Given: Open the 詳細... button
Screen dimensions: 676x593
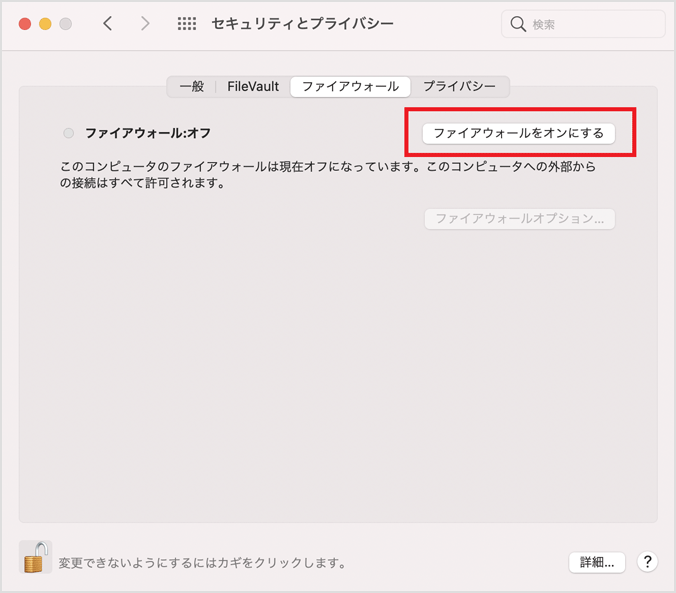Looking at the screenshot, I should pyautogui.click(x=597, y=562).
